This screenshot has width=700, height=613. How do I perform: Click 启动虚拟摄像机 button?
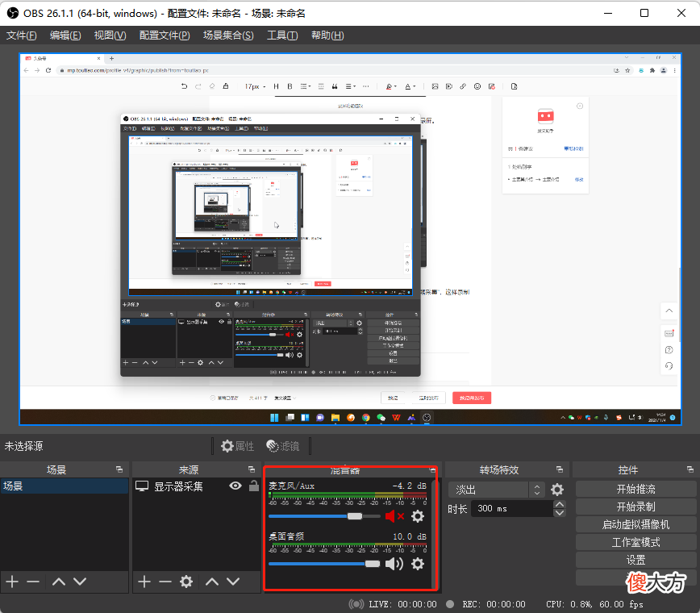(635, 524)
